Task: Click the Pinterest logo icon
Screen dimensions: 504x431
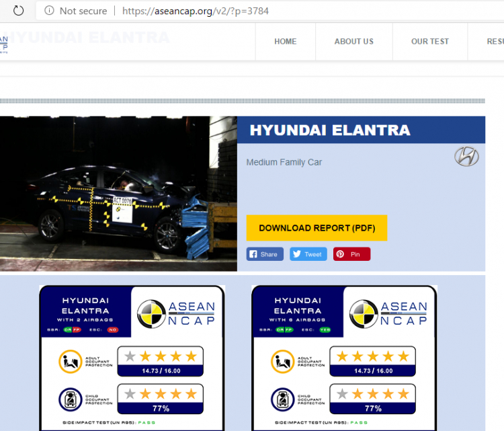Action: [340, 254]
